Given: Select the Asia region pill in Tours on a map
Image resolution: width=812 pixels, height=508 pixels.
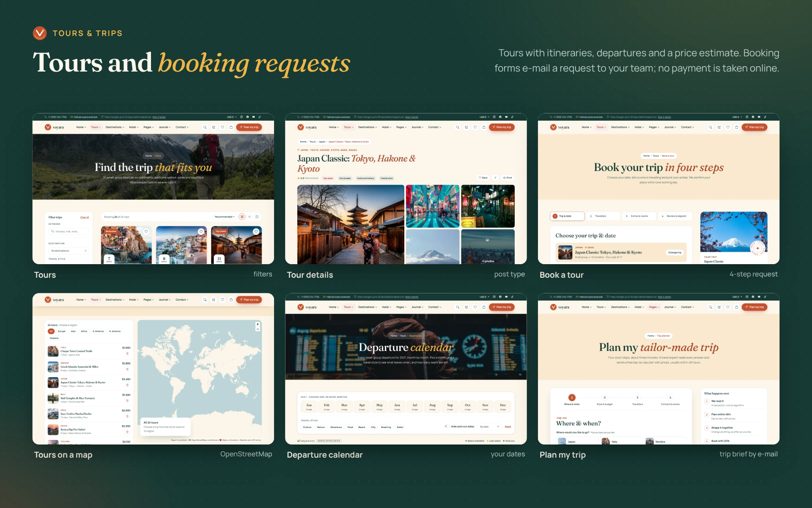Looking at the screenshot, I should tap(73, 331).
